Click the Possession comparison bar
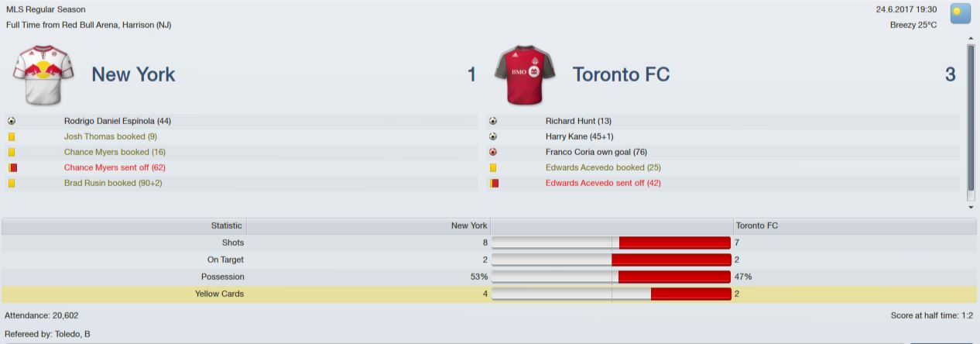 pos(612,277)
